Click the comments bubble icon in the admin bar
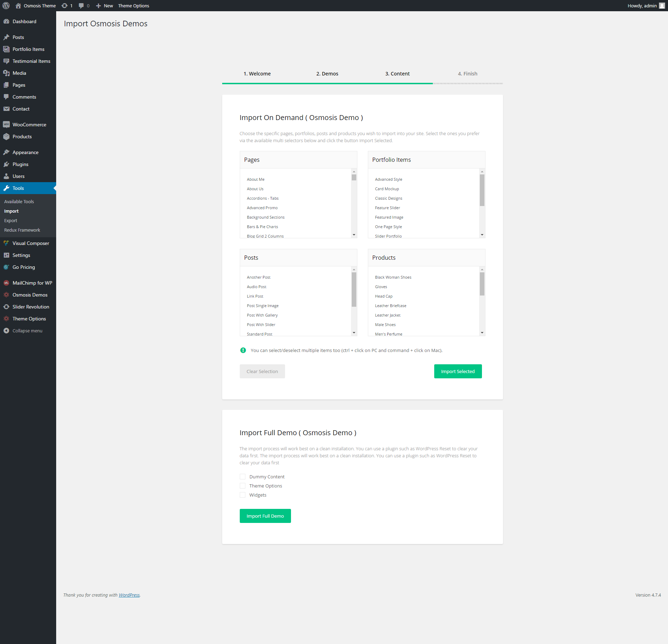 coord(81,6)
